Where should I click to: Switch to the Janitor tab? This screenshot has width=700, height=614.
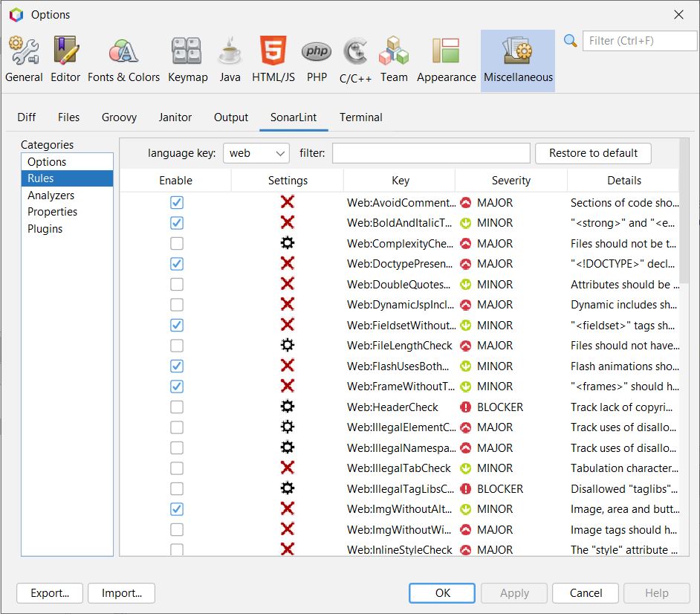175,117
